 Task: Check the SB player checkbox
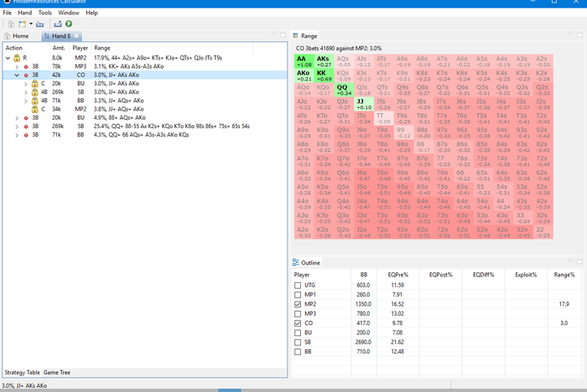(x=298, y=343)
